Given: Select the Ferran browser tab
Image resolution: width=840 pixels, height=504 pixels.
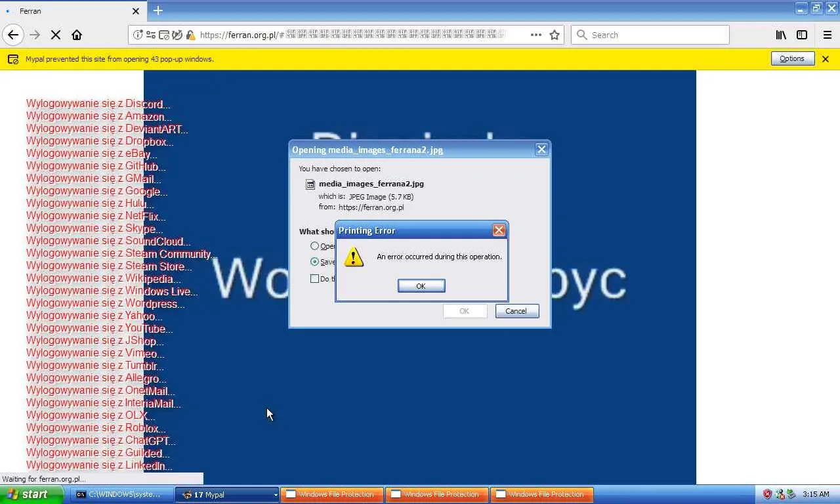Looking at the screenshot, I should (x=72, y=11).
